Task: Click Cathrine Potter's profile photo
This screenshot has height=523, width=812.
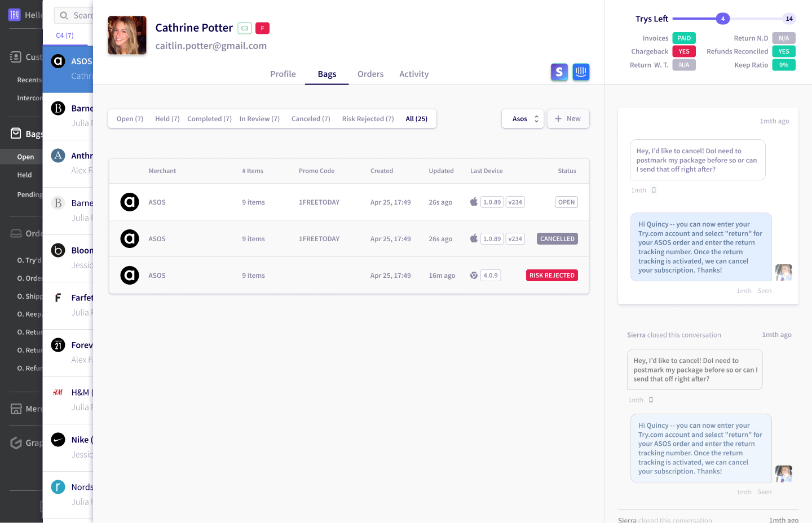Action: (127, 35)
